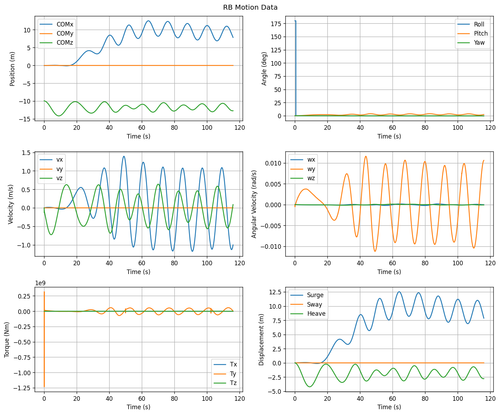Pick the vy legend entry
Viewport: 500px width, 415px height.
51,169
